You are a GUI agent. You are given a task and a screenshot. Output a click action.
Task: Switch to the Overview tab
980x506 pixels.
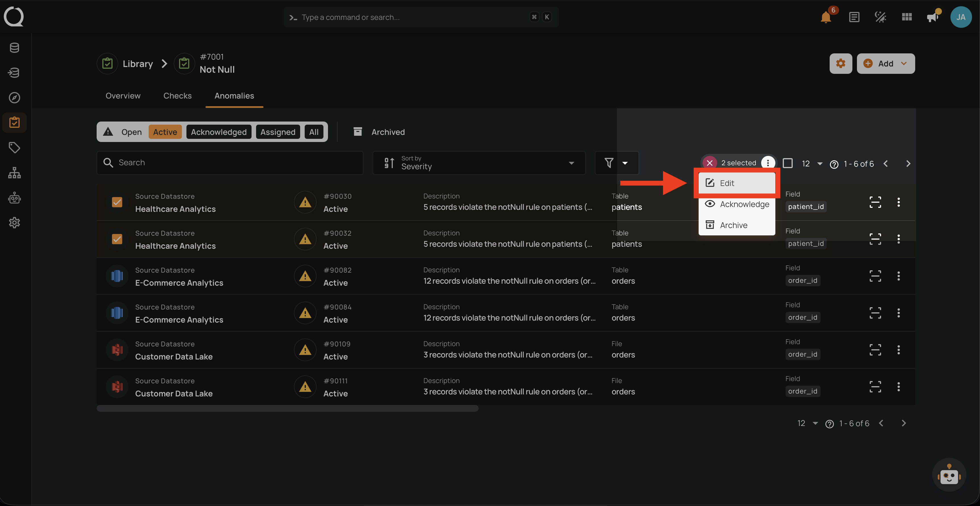[123, 96]
